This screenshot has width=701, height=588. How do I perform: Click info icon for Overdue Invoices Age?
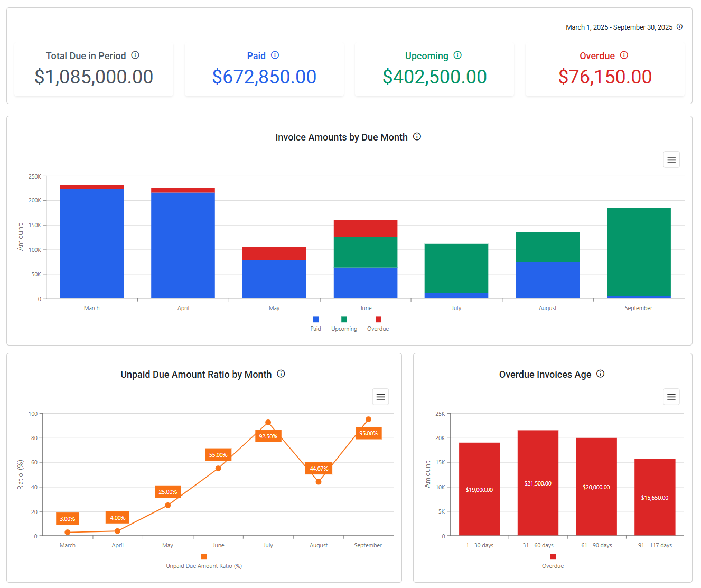tap(600, 374)
